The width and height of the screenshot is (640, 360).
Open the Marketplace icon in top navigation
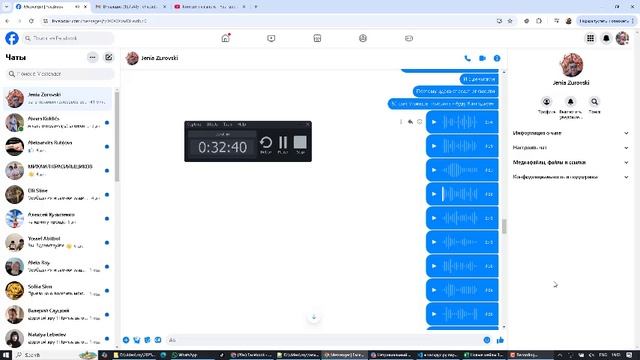317,38
